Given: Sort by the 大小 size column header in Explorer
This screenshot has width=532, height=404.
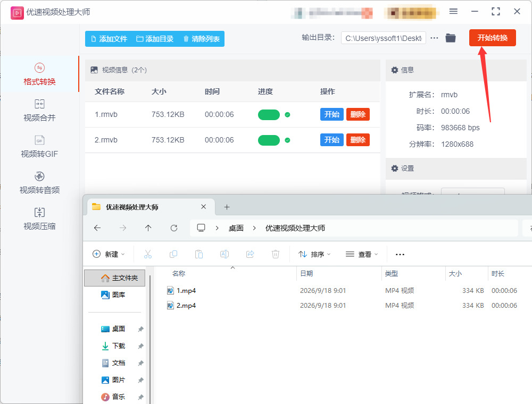Looking at the screenshot, I should click(x=455, y=274).
